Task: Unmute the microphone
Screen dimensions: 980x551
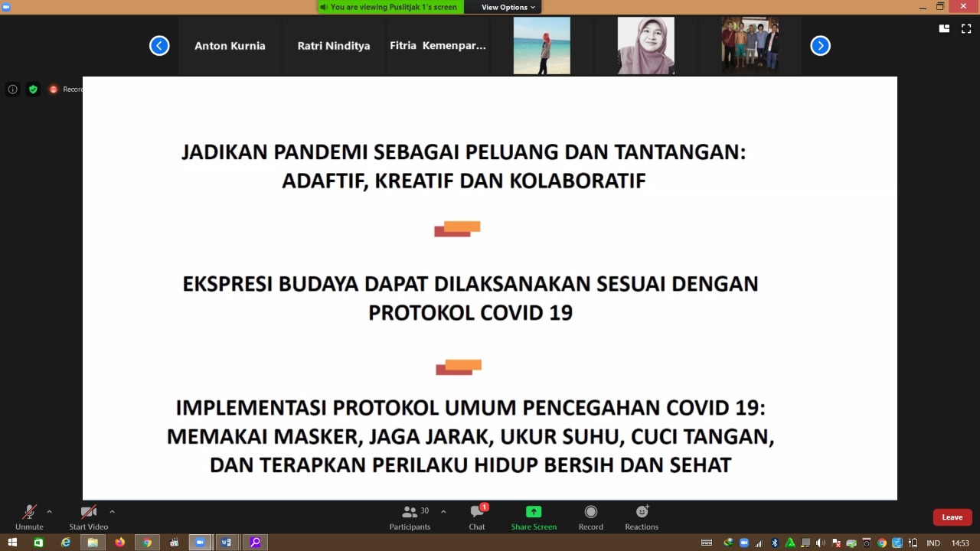Action: 29,517
